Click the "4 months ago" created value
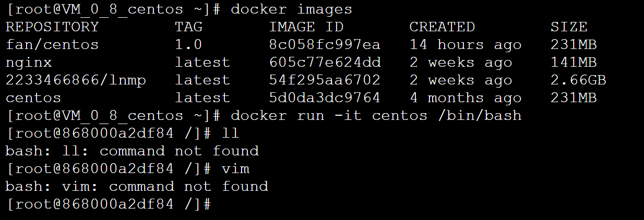This screenshot has width=644, height=220. pyautogui.click(x=466, y=98)
